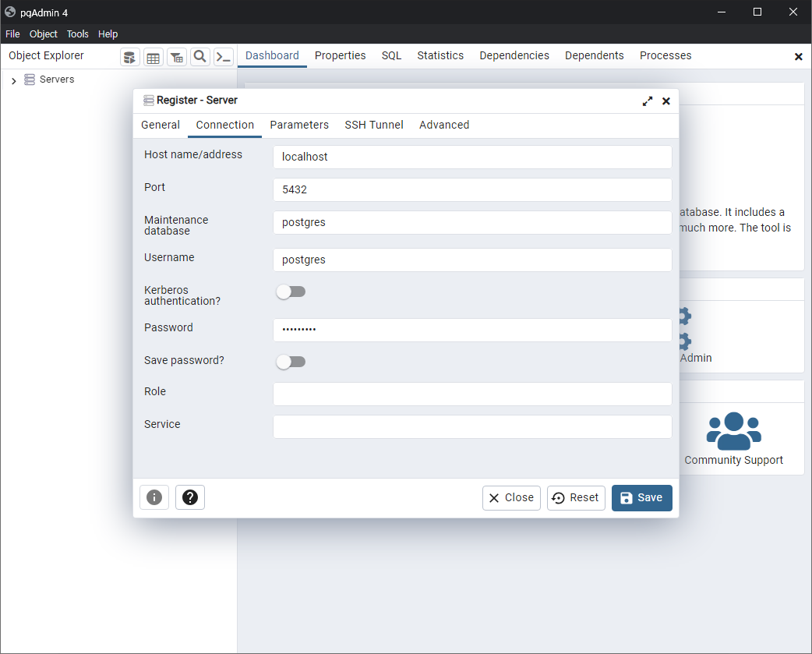Close the dashboard tab panel with X
Viewport: 812px width, 654px height.
[x=798, y=56]
